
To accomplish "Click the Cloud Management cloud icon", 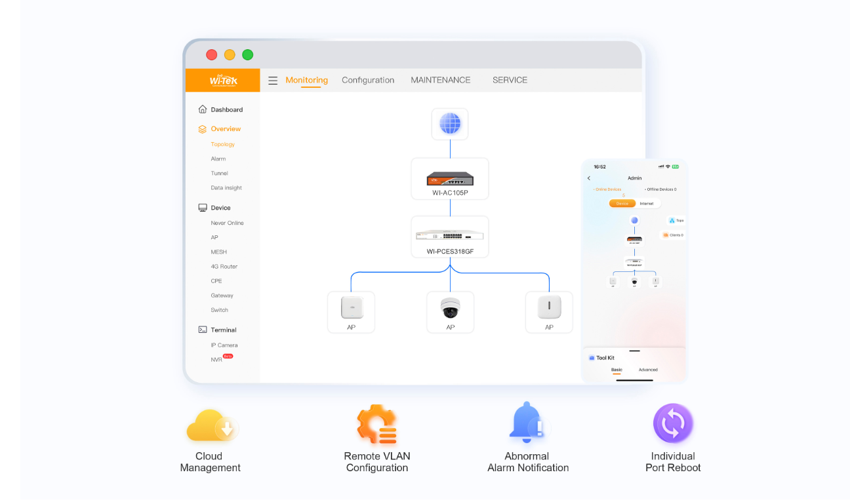I will pyautogui.click(x=212, y=426).
